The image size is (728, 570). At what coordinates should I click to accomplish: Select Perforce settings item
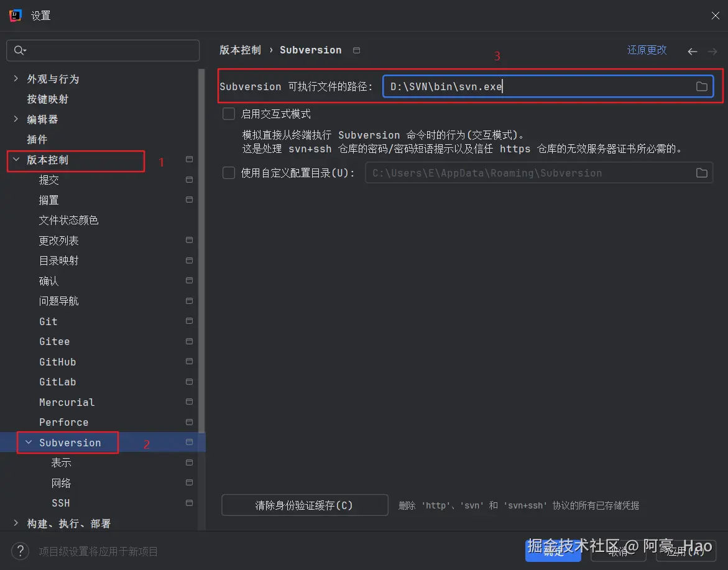(x=63, y=423)
